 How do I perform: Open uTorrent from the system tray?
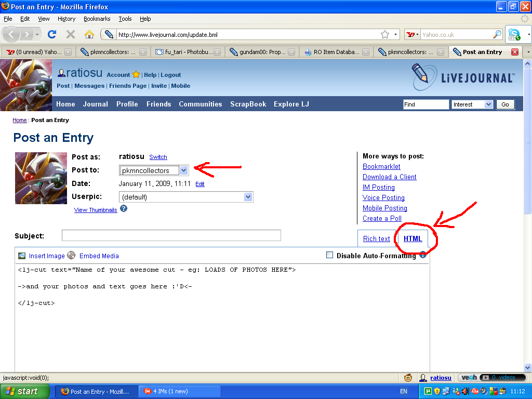(x=428, y=391)
